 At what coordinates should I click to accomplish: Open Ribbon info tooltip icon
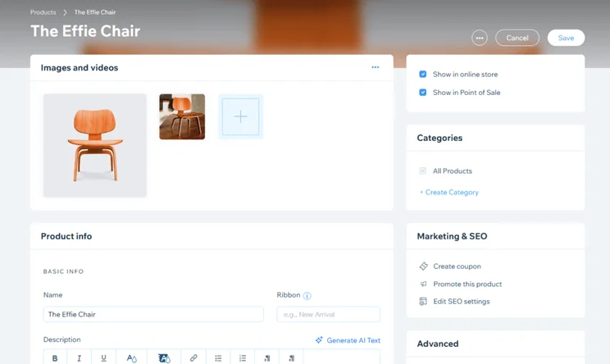(307, 296)
